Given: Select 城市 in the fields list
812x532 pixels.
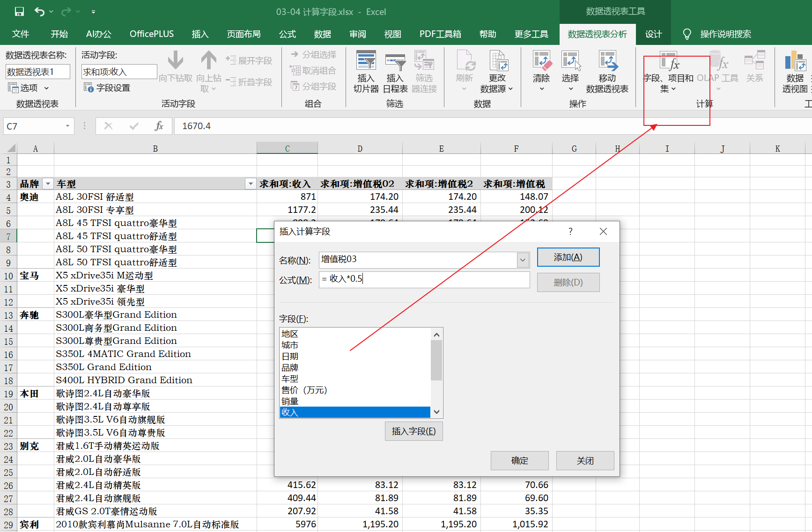Looking at the screenshot, I should pos(355,345).
